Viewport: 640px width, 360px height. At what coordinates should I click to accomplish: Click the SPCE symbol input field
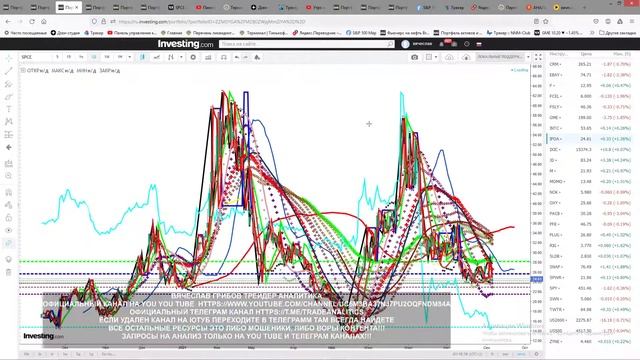(36, 57)
